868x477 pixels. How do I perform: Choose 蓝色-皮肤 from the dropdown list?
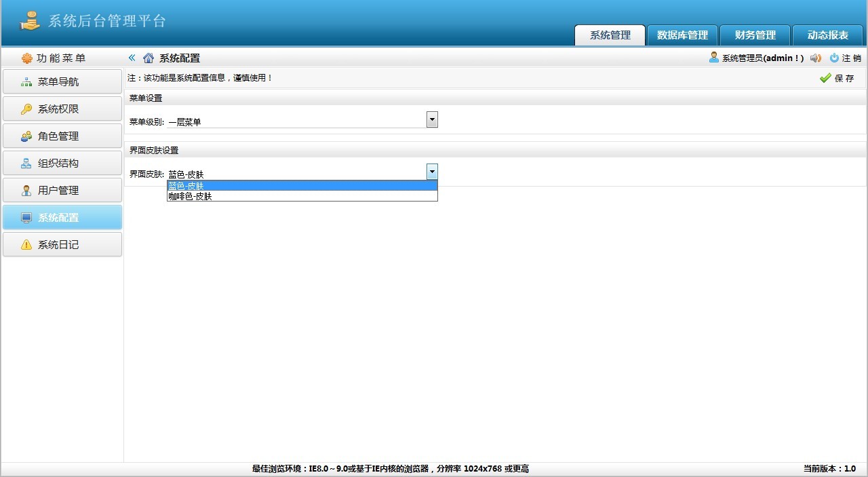click(x=302, y=185)
